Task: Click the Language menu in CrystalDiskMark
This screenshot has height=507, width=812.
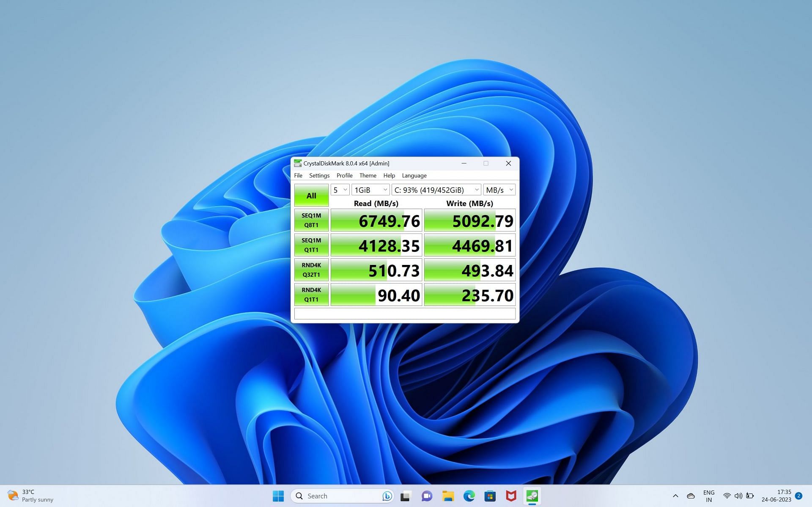Action: [414, 175]
